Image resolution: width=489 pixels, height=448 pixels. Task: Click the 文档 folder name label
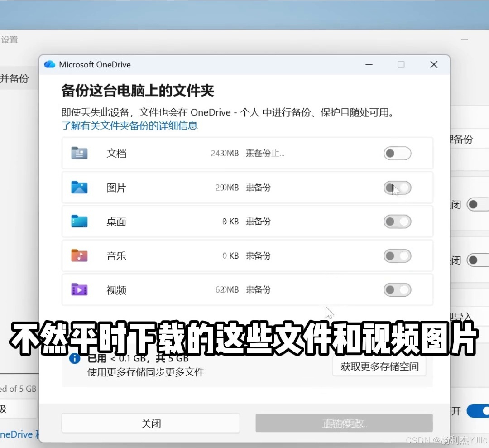[x=116, y=153]
